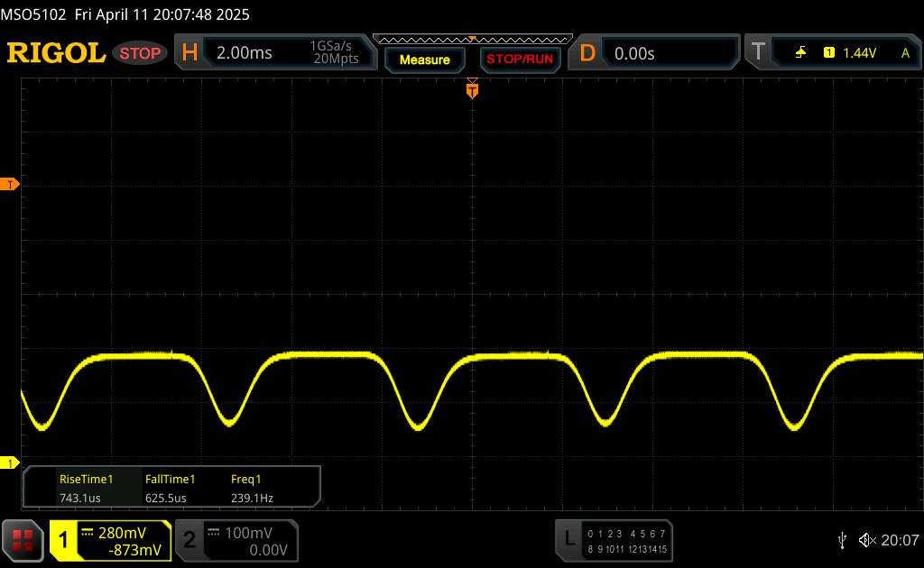Viewport: 924px width, 568px height.
Task: Select digital channels 0-7 row
Action: click(x=626, y=534)
